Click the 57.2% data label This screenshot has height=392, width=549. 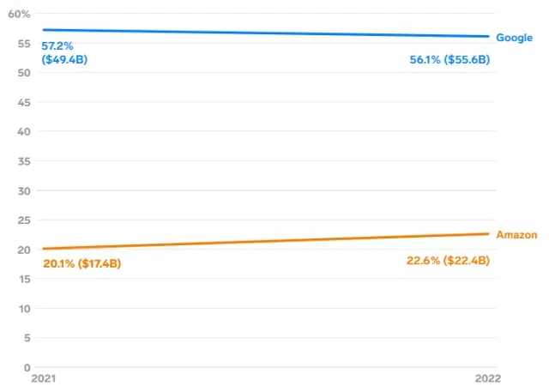57,45
